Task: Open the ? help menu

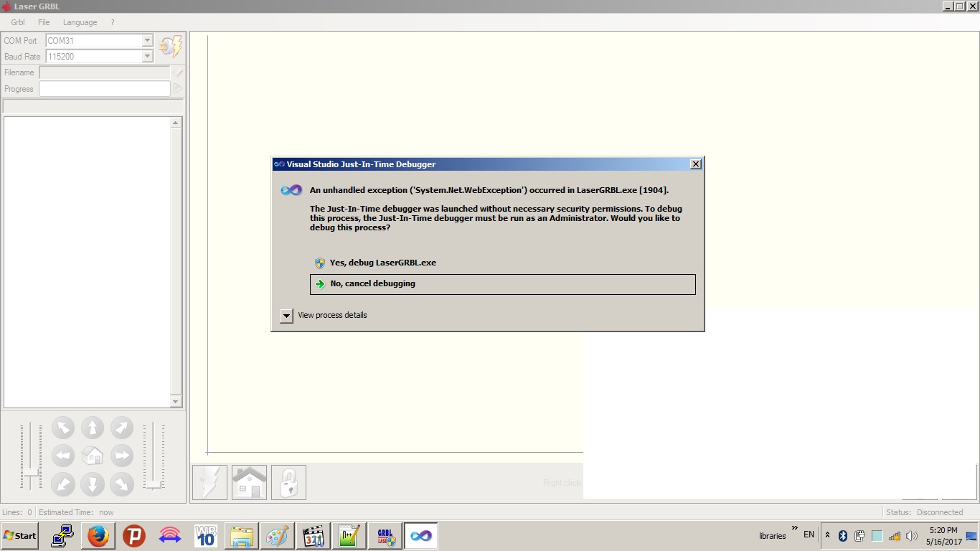Action: tap(113, 22)
